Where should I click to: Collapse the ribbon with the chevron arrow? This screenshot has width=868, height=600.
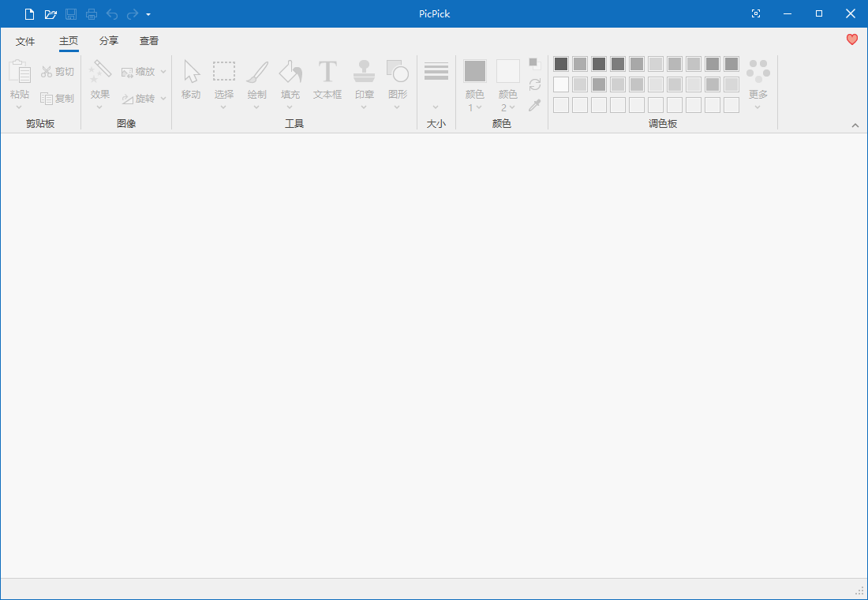pos(855,126)
